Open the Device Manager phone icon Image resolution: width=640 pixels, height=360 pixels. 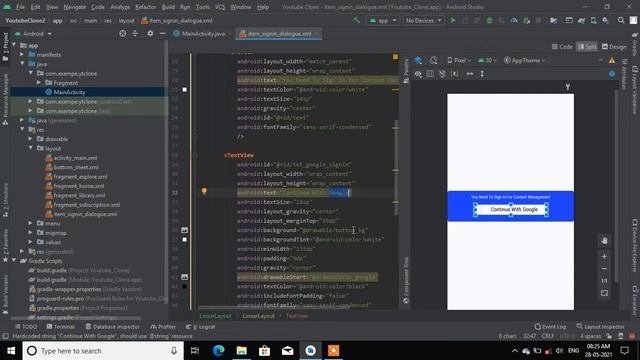[593, 20]
